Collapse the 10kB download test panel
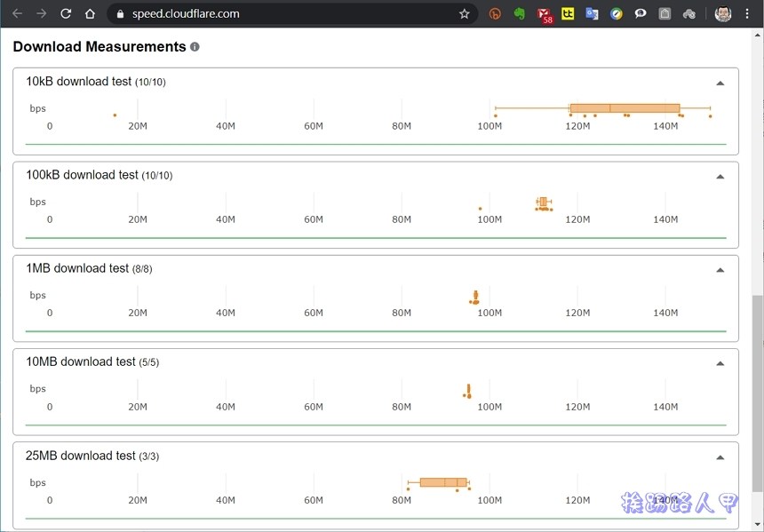764x532 pixels. pos(720,83)
